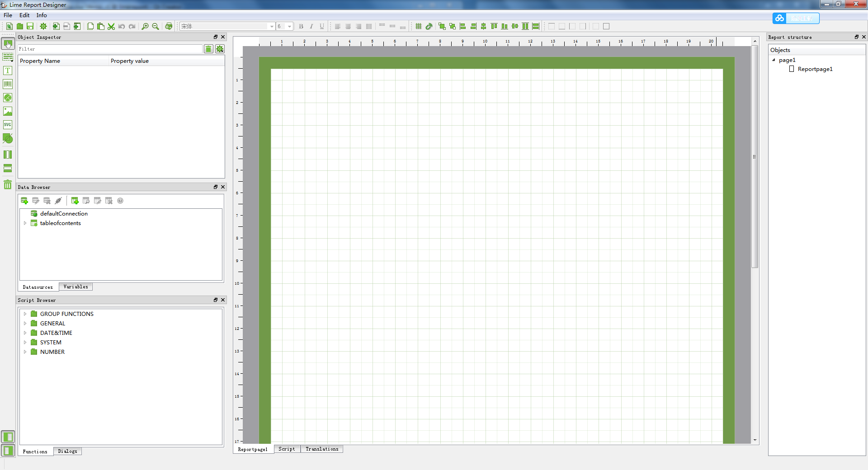This screenshot has height=470, width=868.
Task: Expand the NUMBER functions folder
Action: 25,352
